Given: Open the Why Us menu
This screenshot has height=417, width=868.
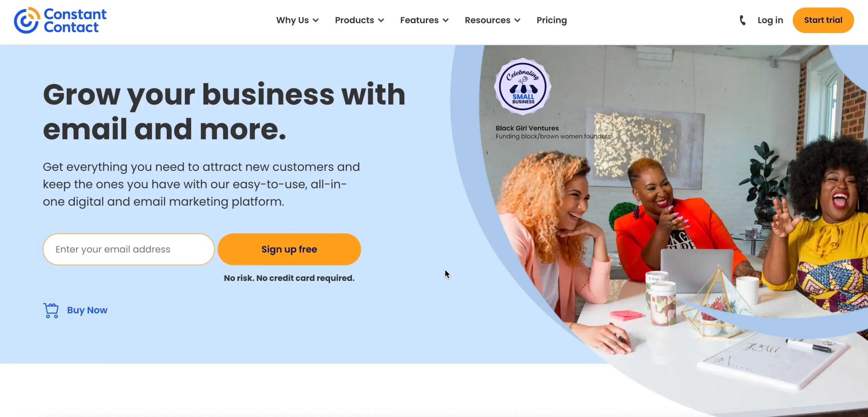Looking at the screenshot, I should [292, 20].
